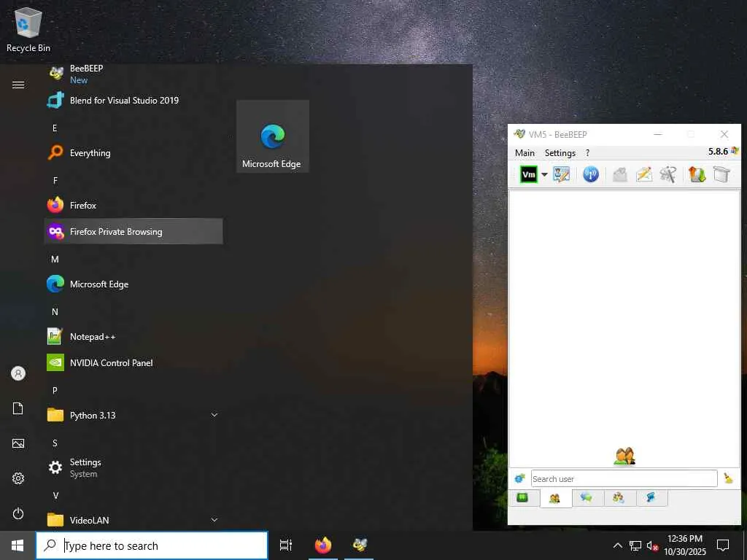Launch Notepad++ from the app list

(x=133, y=337)
